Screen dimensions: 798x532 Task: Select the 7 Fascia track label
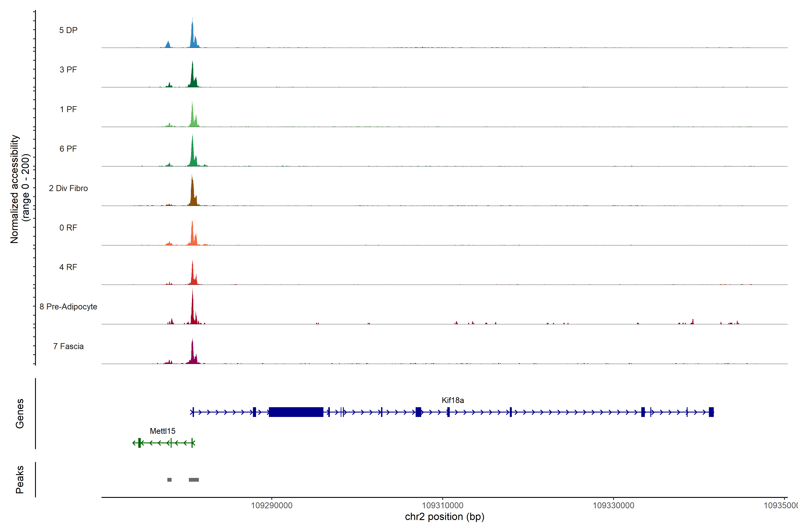point(68,346)
